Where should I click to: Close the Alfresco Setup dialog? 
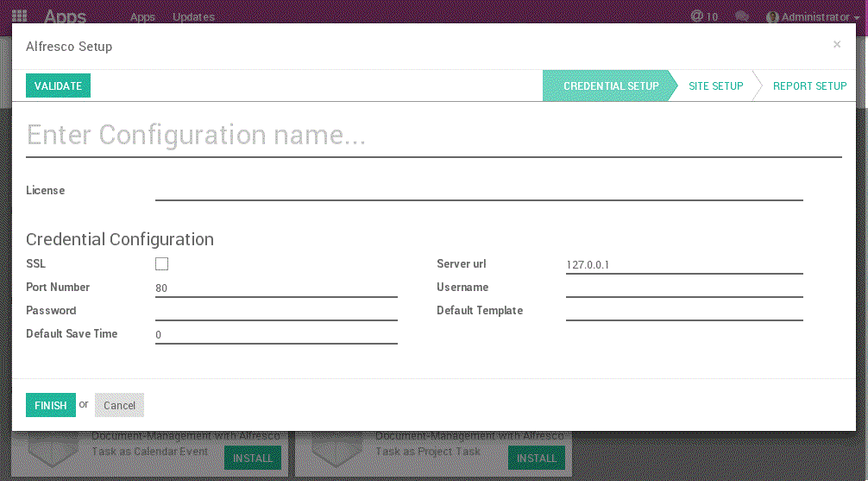pos(837,44)
